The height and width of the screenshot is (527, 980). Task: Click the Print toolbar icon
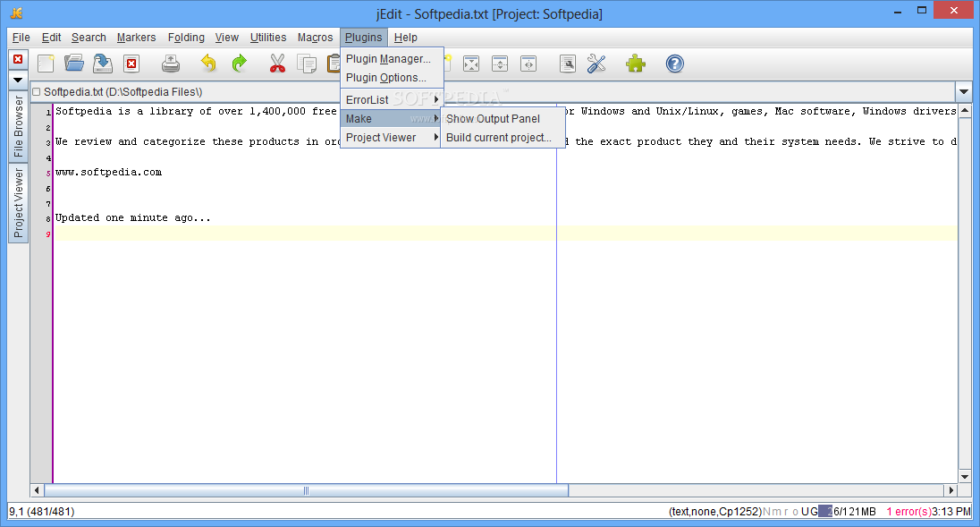tap(171, 64)
